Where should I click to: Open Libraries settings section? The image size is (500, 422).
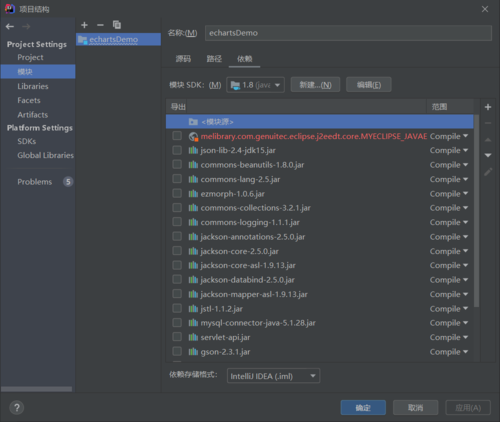(33, 86)
